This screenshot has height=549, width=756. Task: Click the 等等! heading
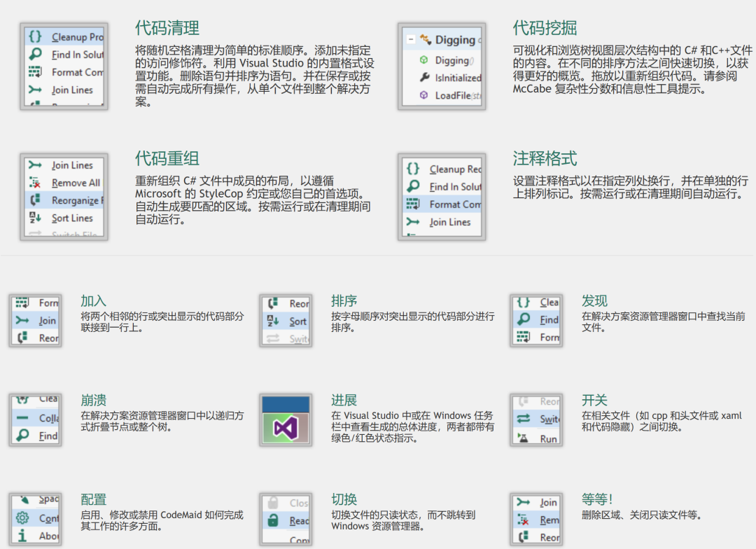click(x=597, y=499)
